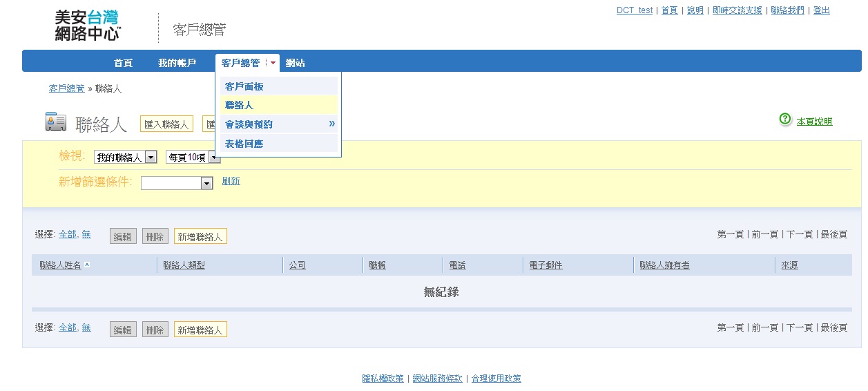Open the 隱私權政策 footer link
This screenshot has height=391, width=868.
click(383, 379)
